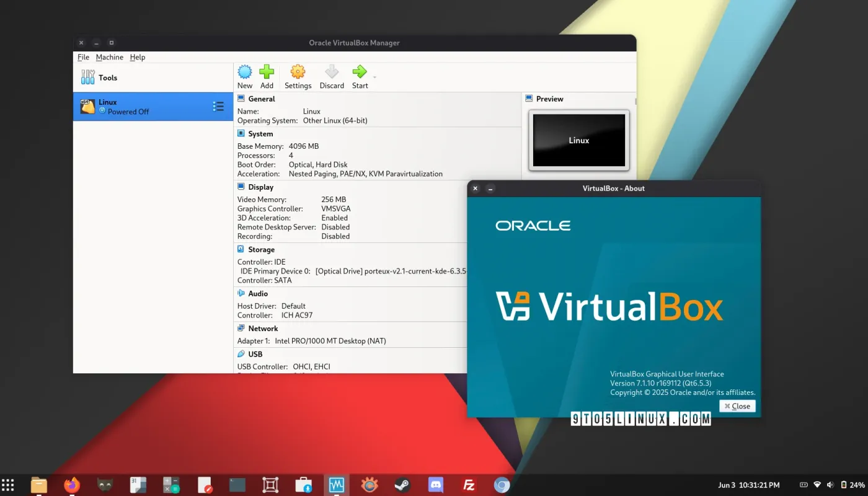Open the Machine menu
The image size is (868, 496).
(110, 57)
